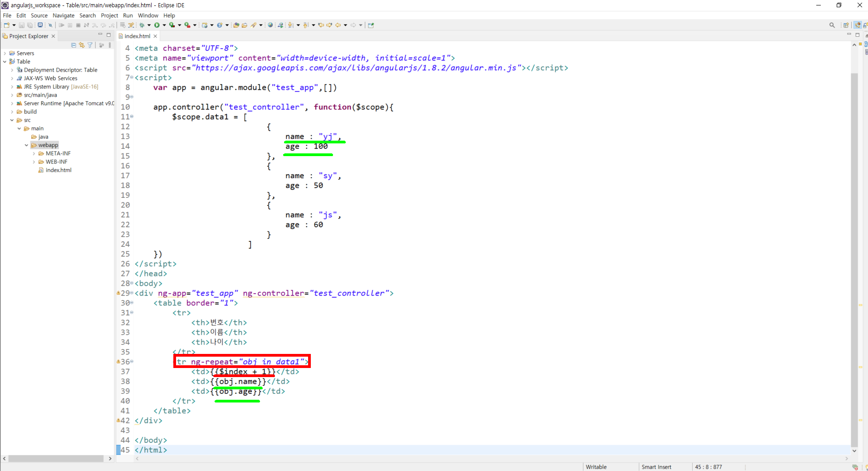Screen dimensions: 868x471
Task: Open the New dropdown arrow
Action: [14, 25]
